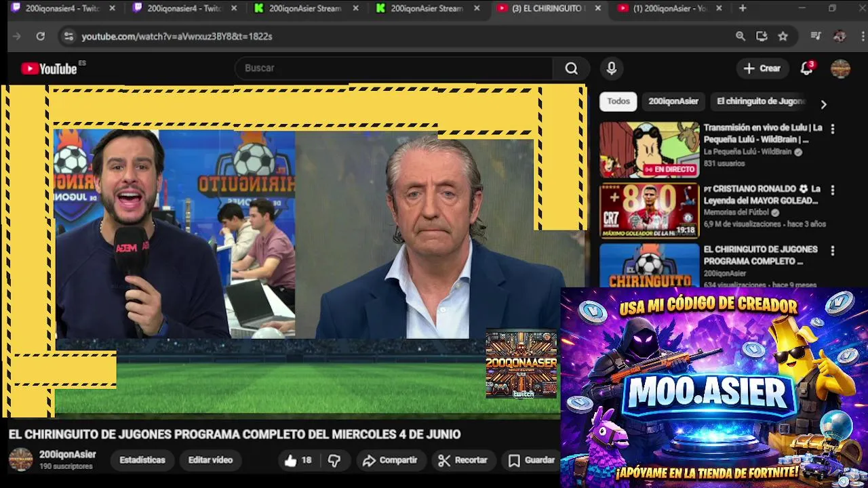Screen dimensions: 868x488
Task: Click the Memorias del Fútbol channel name
Action: [736, 212]
